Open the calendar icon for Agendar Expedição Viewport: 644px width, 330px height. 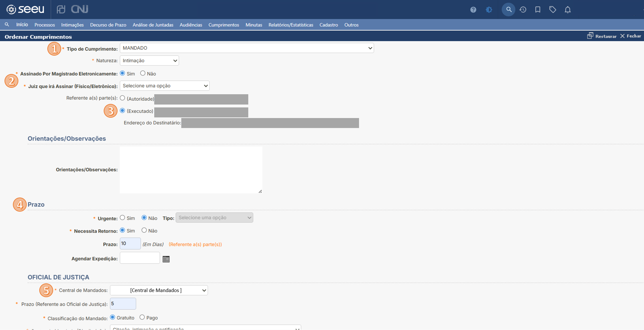click(x=166, y=259)
